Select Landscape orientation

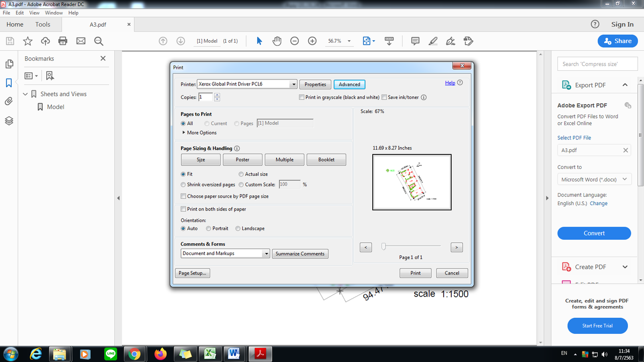(238, 228)
